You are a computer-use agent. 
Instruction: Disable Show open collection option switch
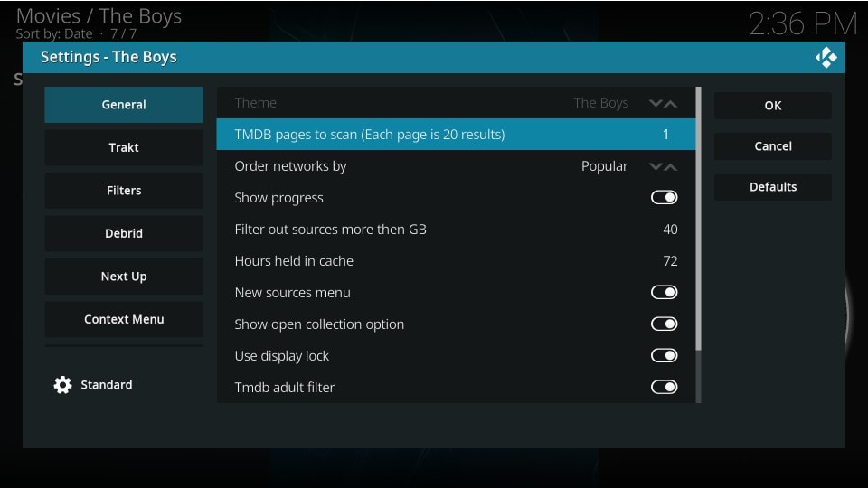664,324
